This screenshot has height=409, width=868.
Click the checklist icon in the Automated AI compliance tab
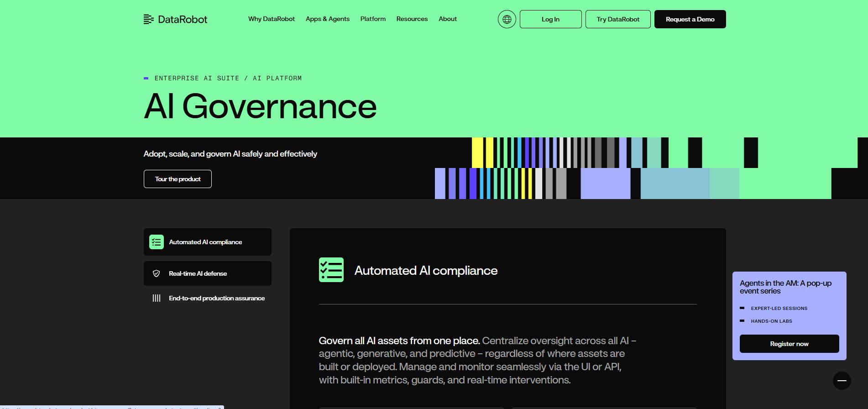[157, 242]
